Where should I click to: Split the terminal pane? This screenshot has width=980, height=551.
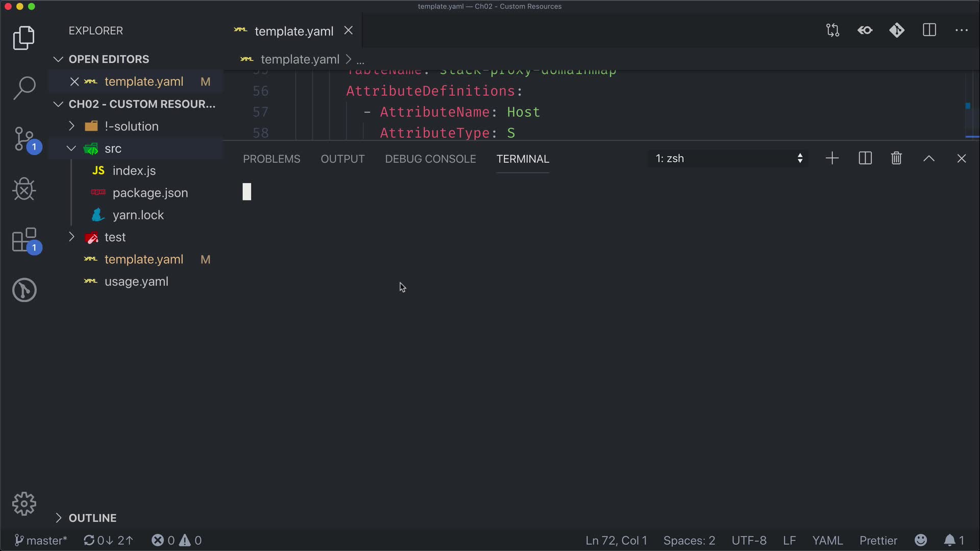(x=865, y=159)
